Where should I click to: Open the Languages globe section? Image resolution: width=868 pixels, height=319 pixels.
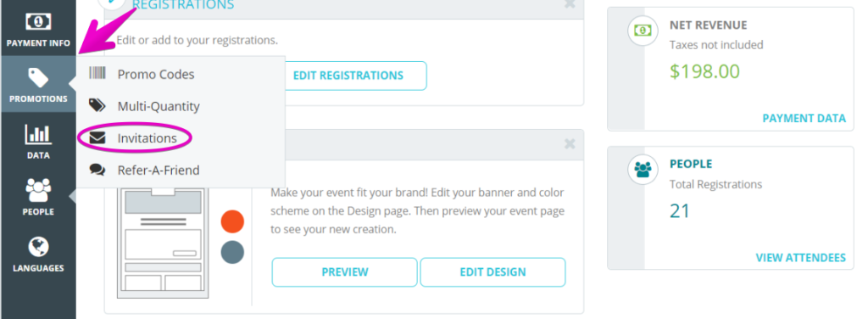pyautogui.click(x=38, y=254)
